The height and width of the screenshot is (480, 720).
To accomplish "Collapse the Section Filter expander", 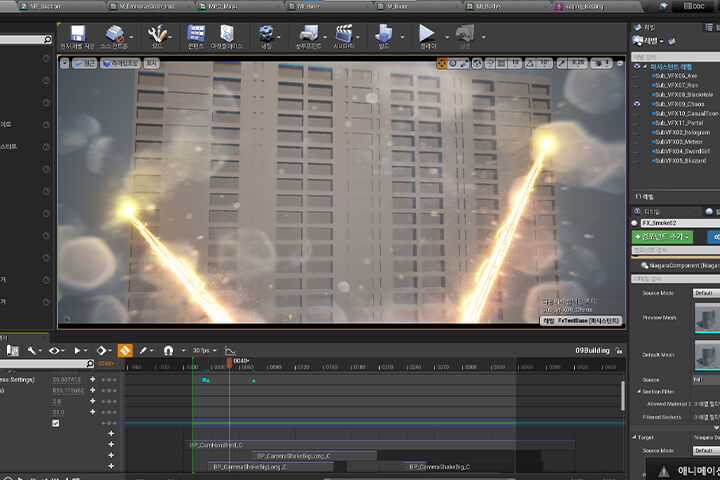I will click(639, 392).
